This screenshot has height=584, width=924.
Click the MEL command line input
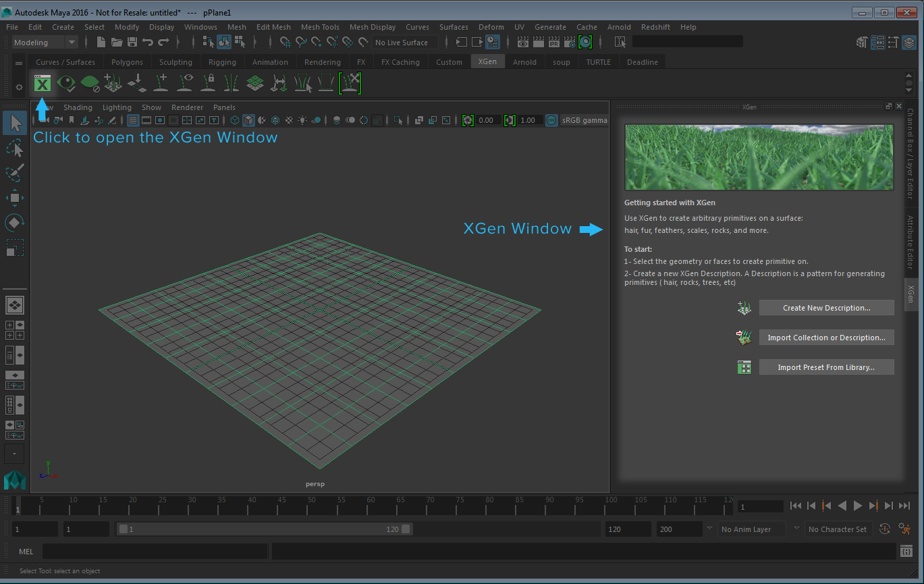155,552
